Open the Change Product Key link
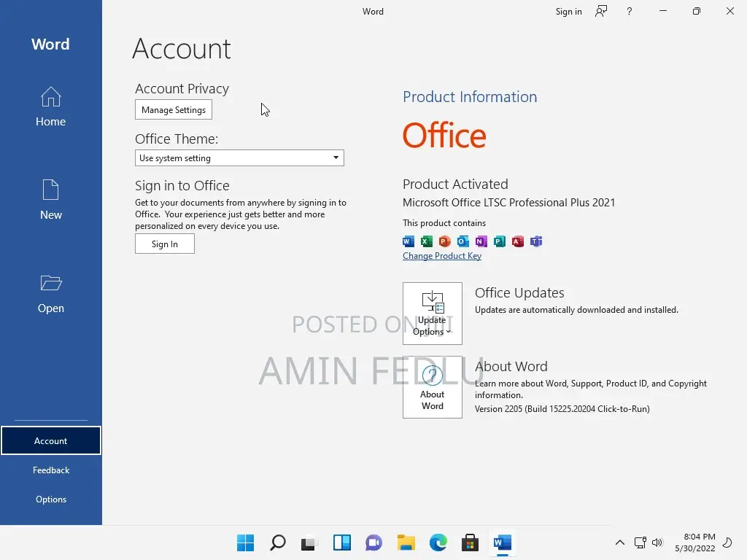Image resolution: width=747 pixels, height=560 pixels. click(x=442, y=256)
